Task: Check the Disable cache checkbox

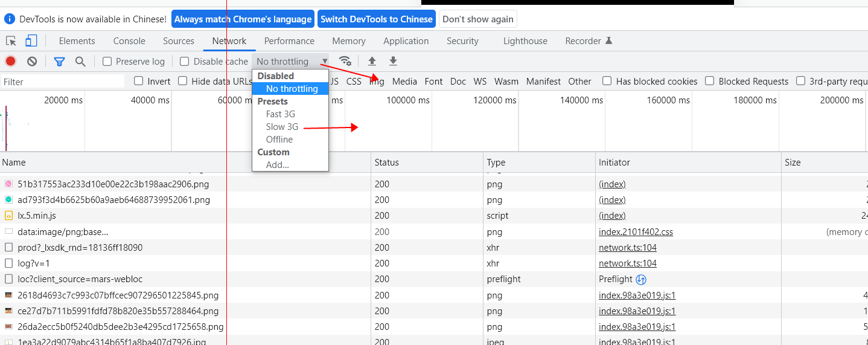Action: tap(185, 61)
